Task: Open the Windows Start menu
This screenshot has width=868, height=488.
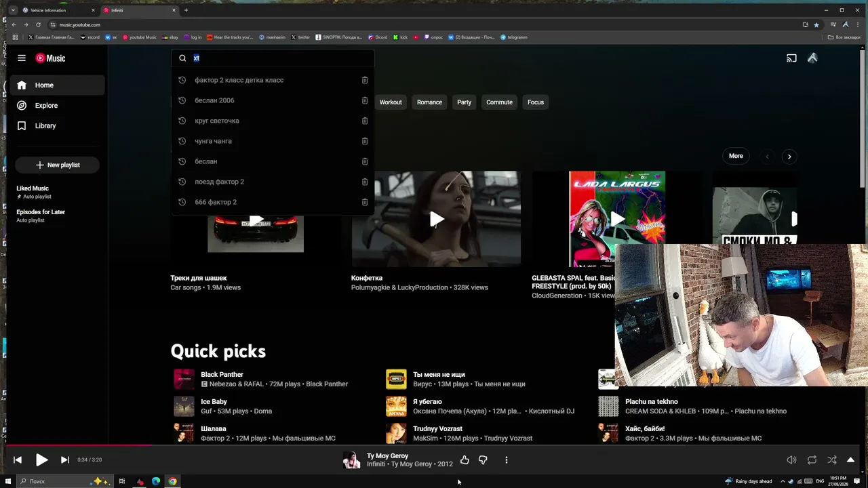Action: coord(8,481)
